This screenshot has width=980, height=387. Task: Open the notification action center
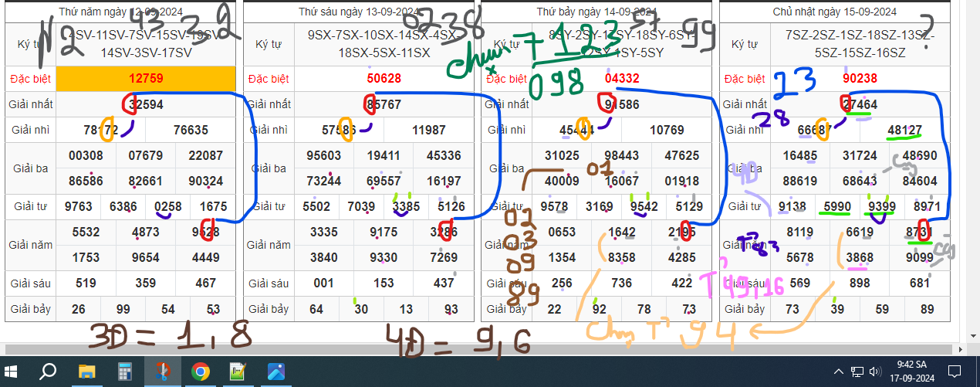pos(955,372)
